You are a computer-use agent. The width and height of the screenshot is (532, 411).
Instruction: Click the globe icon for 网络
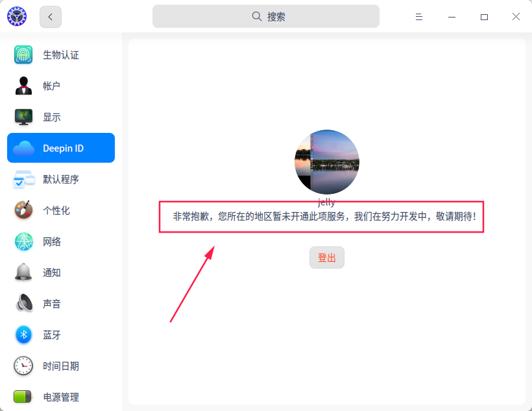pyautogui.click(x=24, y=241)
